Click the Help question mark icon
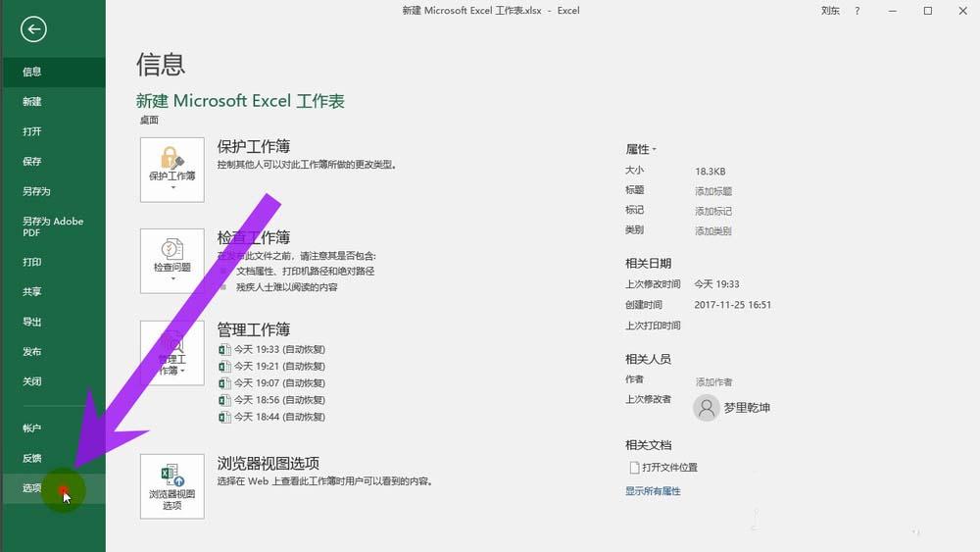Image resolution: width=980 pixels, height=552 pixels. click(x=857, y=11)
